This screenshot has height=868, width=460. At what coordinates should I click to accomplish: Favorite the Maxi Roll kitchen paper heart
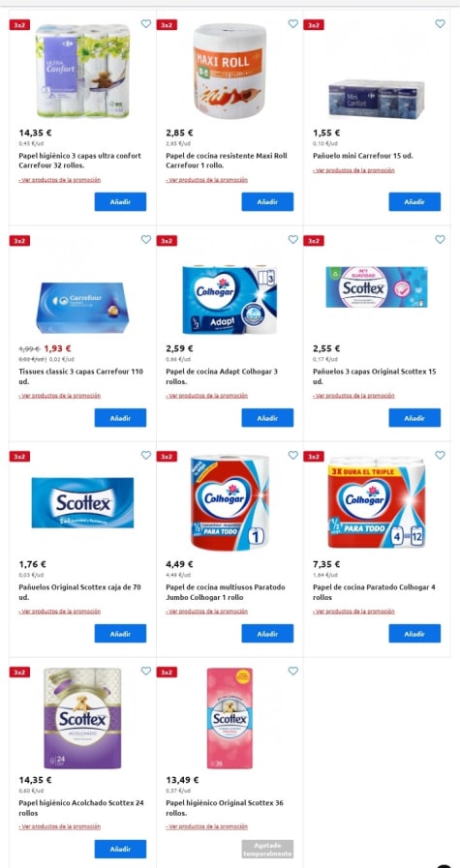[x=293, y=24]
